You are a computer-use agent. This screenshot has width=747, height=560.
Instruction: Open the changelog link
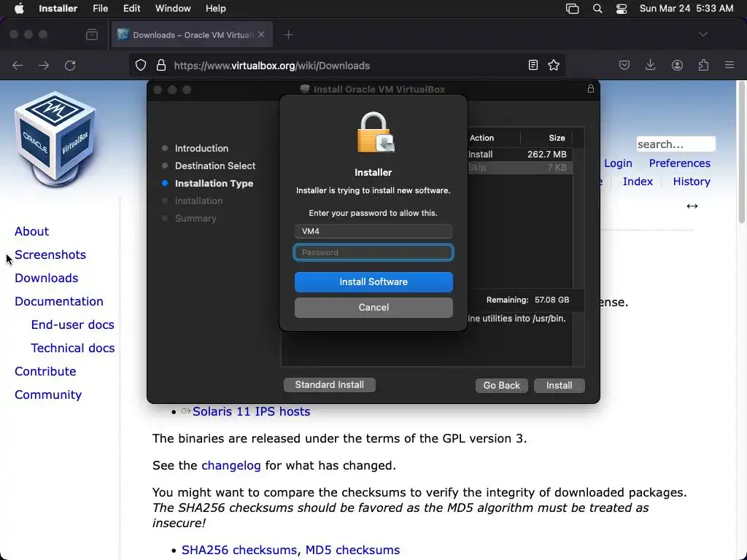(231, 465)
